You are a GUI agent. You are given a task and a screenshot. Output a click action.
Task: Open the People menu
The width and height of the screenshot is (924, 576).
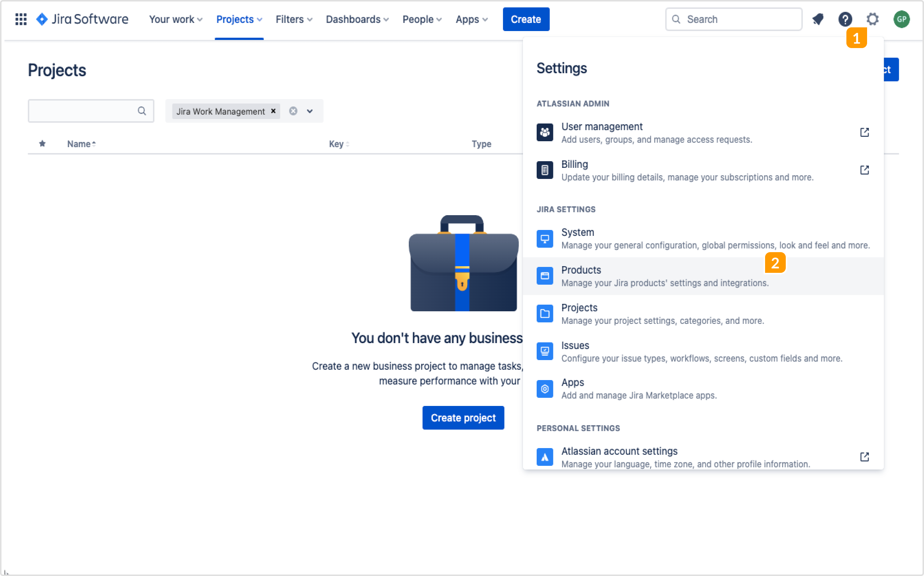coord(422,19)
